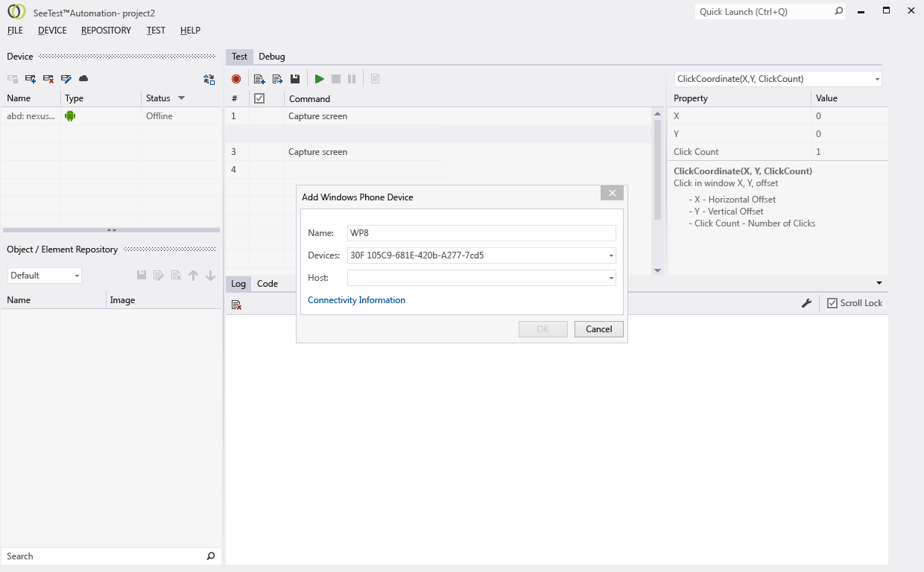The height and width of the screenshot is (572, 924).
Task: Open the Default repository dropdown
Action: click(77, 276)
